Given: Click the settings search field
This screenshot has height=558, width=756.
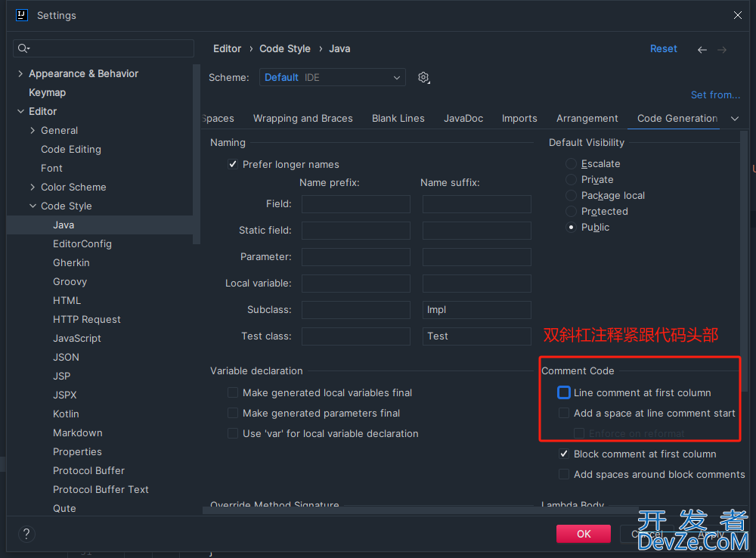Looking at the screenshot, I should [x=104, y=48].
